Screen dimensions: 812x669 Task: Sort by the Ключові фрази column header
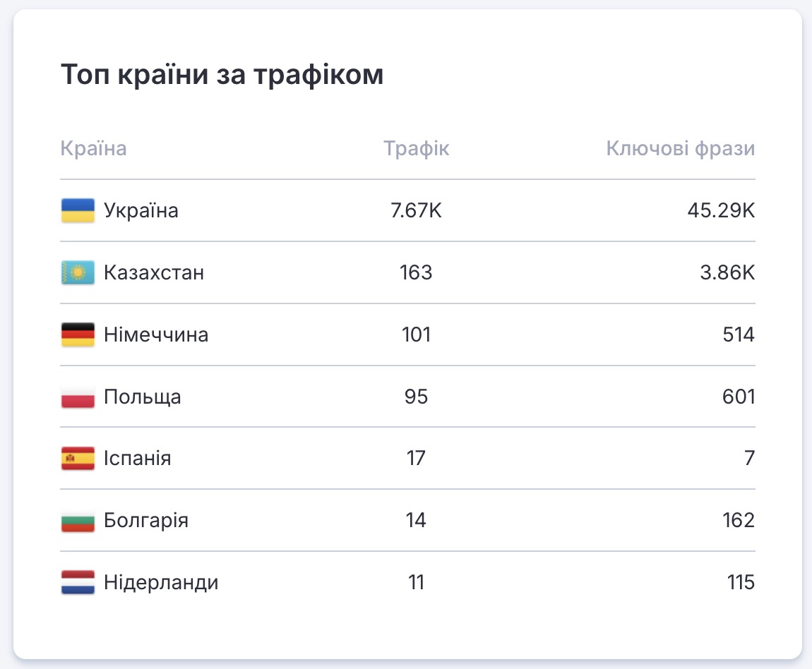coord(680,149)
